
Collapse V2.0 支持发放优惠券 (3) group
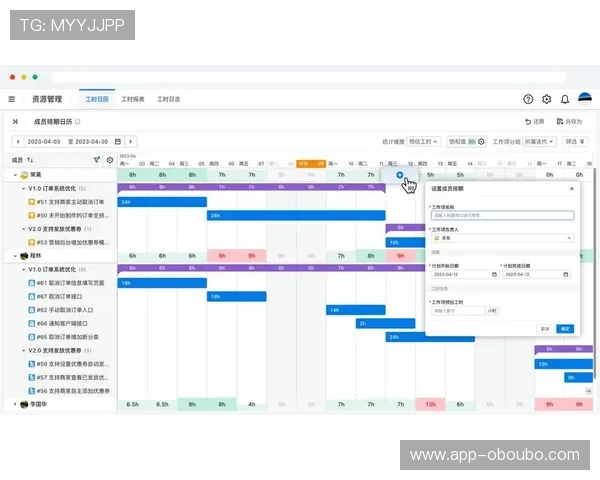[23, 351]
